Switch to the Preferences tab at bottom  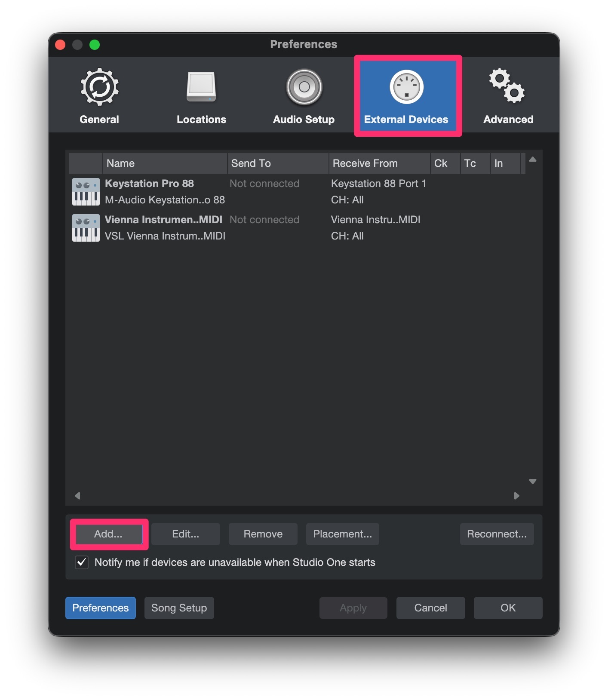[101, 608]
